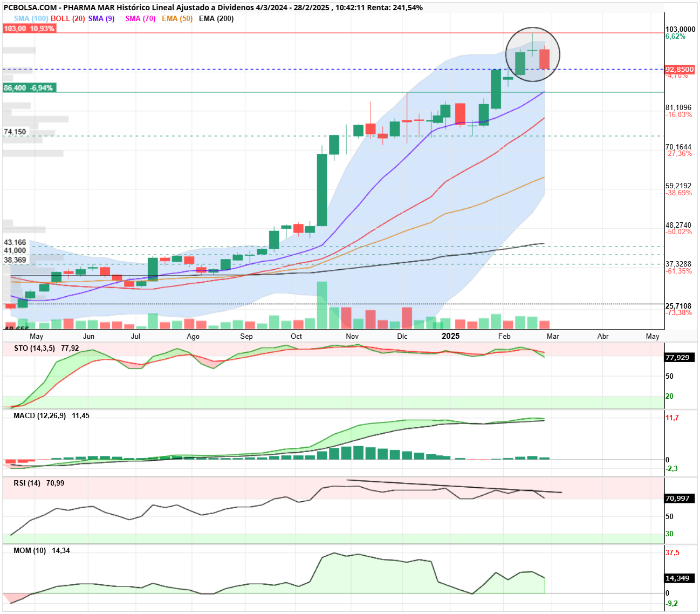700x614 pixels.
Task: Click the SMA (100) legend label
Action: tap(31, 18)
